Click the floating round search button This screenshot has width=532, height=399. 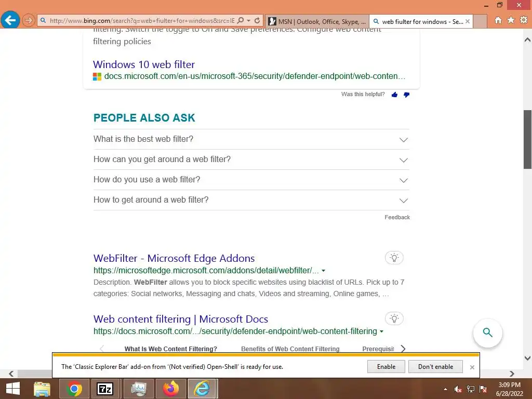tap(487, 333)
